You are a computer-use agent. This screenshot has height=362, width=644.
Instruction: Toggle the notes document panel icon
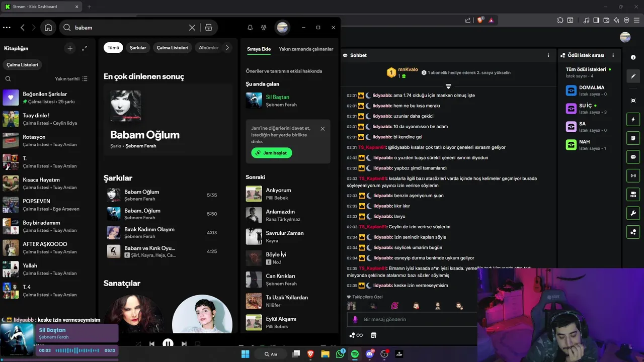point(633,138)
